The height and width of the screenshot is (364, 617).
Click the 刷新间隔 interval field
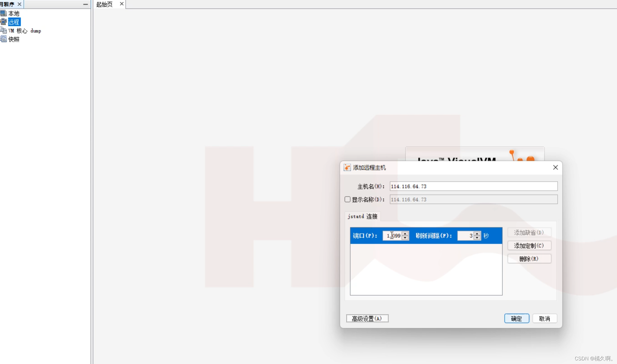coord(465,236)
